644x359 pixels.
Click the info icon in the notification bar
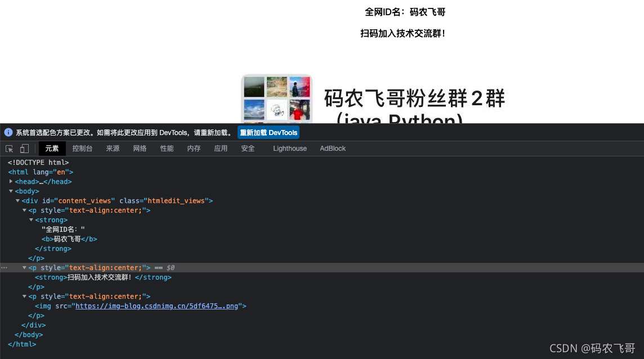click(x=8, y=132)
